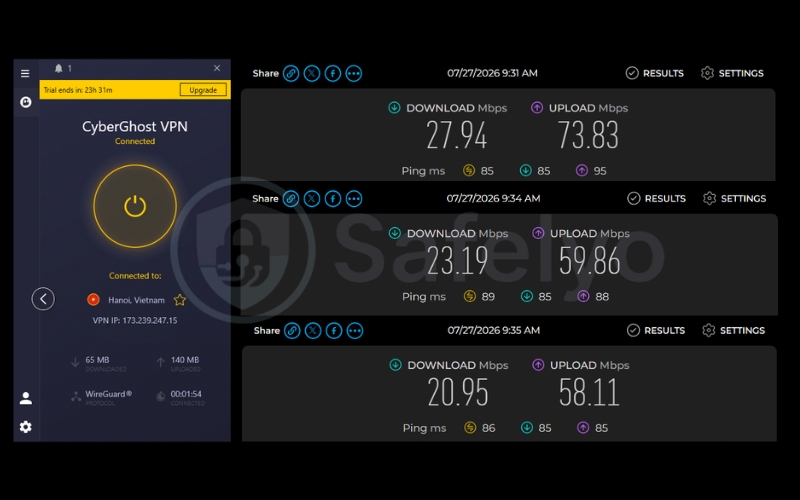Copy share link for the 9:34 AM test

[x=291, y=198]
